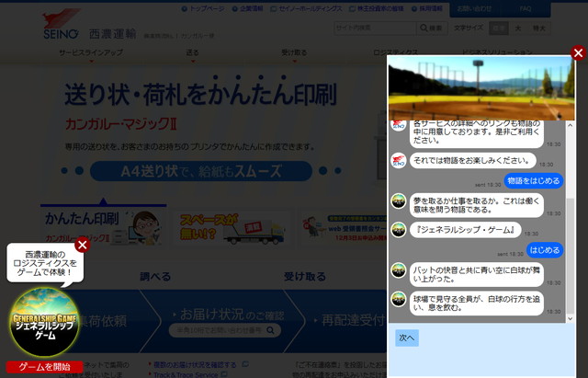588x378 pixels.
Task: Close the chat game popup with red X
Action: (x=578, y=53)
